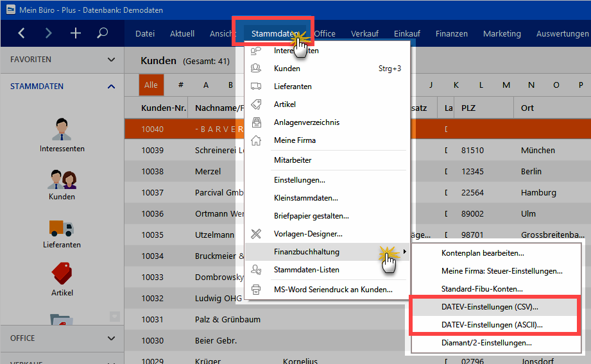Select the Mitarbeiter menu entry
This screenshot has width=591, height=364.
327,160
